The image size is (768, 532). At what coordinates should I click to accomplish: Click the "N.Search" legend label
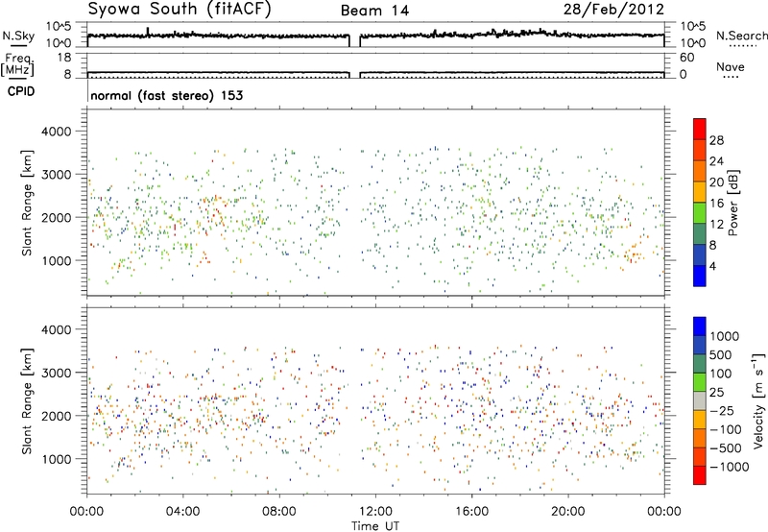[742, 36]
